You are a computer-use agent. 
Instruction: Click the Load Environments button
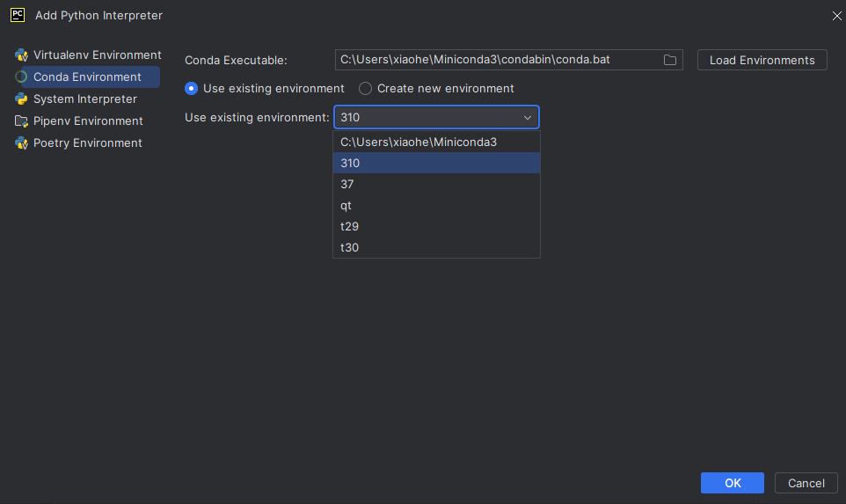pyautogui.click(x=762, y=60)
